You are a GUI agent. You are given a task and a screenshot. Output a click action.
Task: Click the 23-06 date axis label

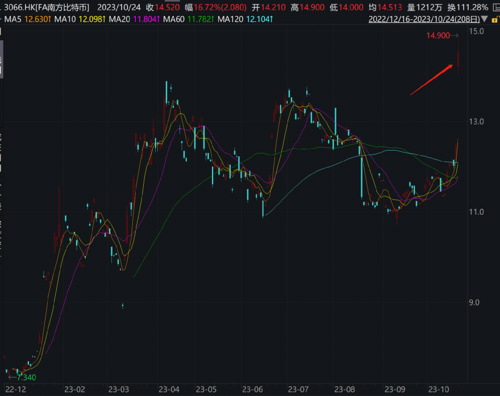click(252, 389)
